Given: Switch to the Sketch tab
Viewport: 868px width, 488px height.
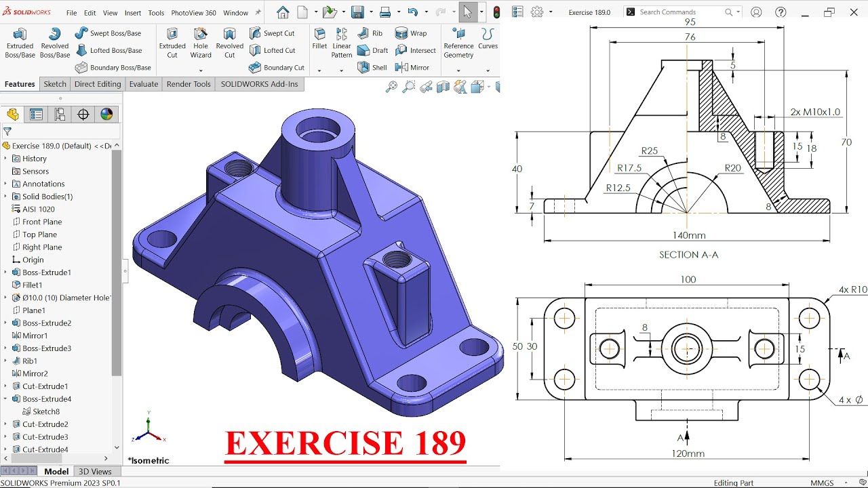Looking at the screenshot, I should coord(55,84).
